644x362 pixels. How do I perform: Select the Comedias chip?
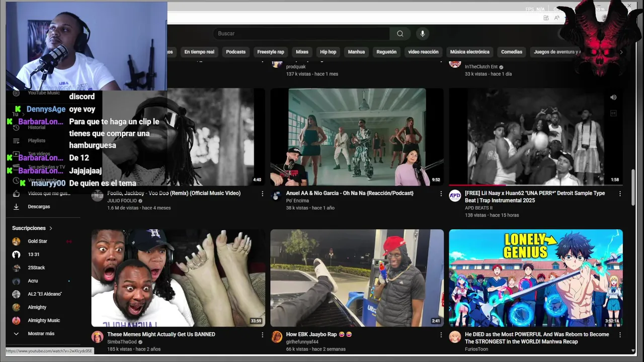point(512,52)
